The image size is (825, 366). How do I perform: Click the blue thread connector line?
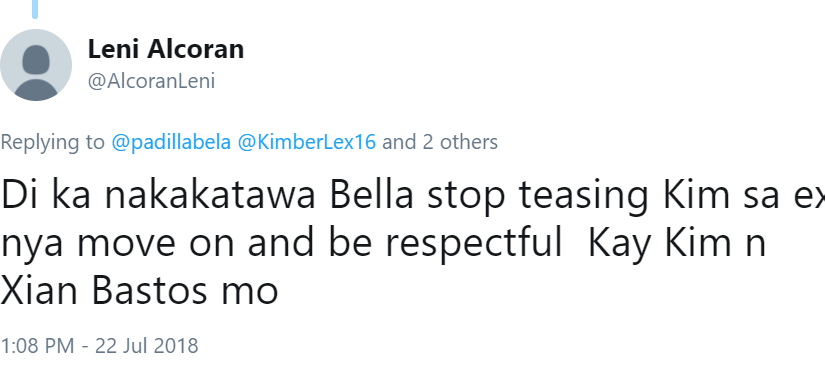35,8
